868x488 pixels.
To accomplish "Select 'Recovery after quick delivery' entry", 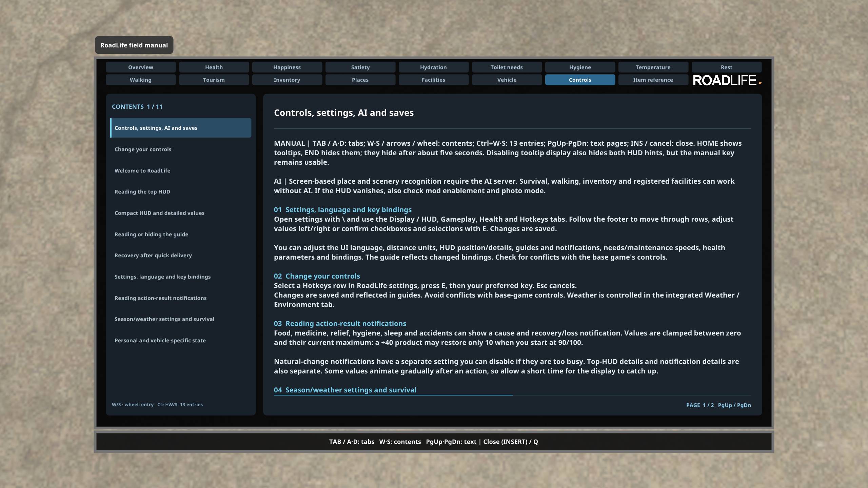I will (x=181, y=255).
